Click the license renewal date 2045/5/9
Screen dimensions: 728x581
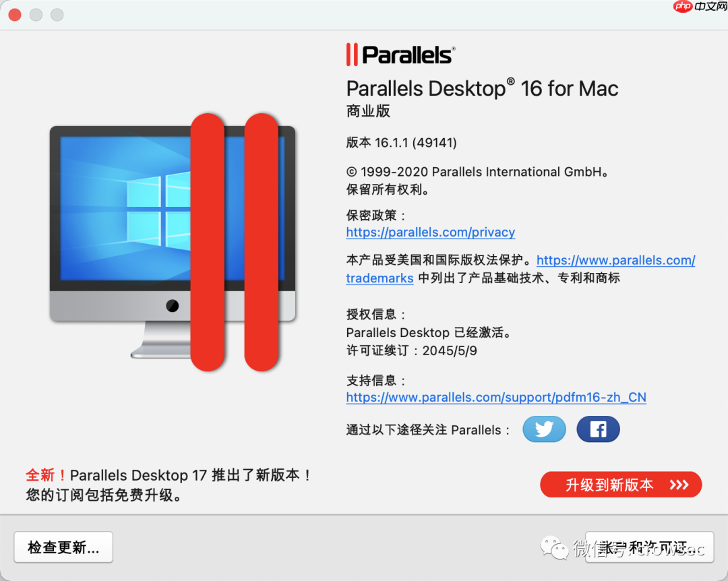click(x=450, y=350)
